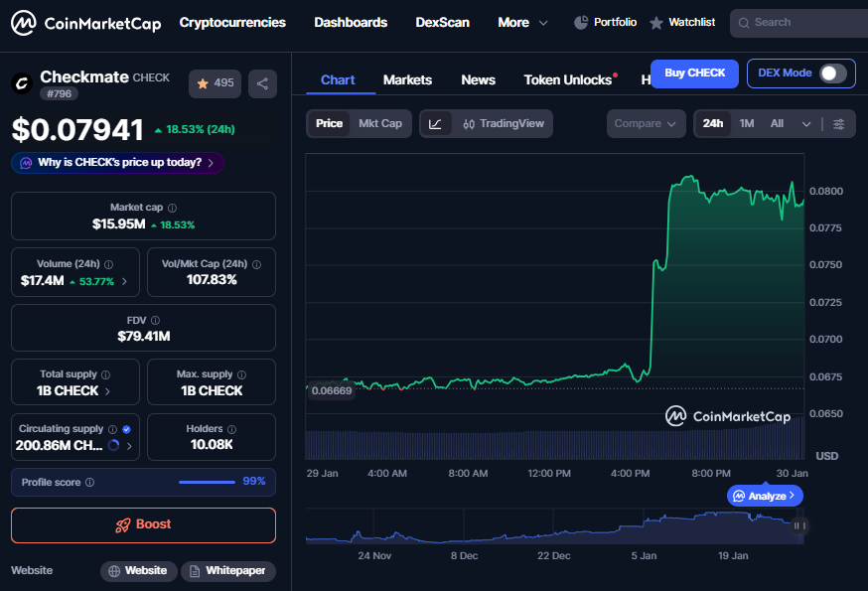Select the All time range
The width and height of the screenshot is (868, 591).
[x=777, y=123]
